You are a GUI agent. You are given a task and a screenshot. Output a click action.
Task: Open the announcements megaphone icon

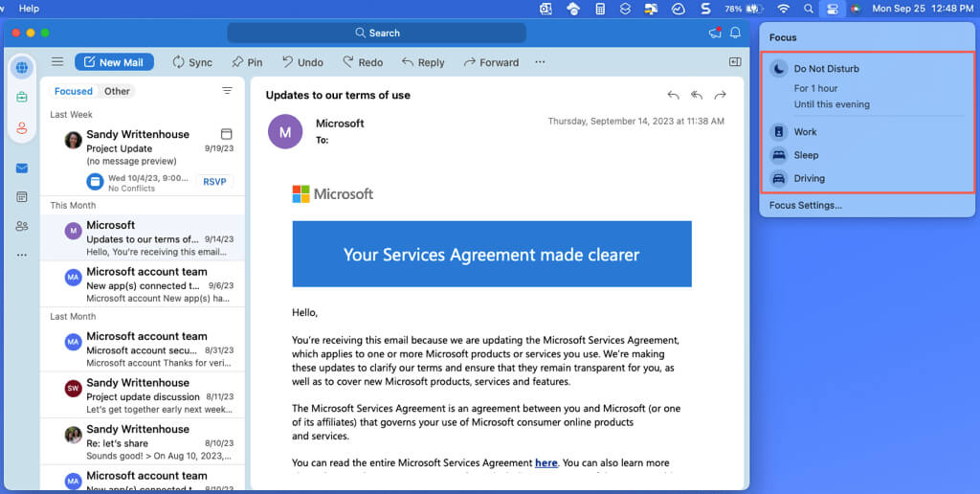click(715, 33)
